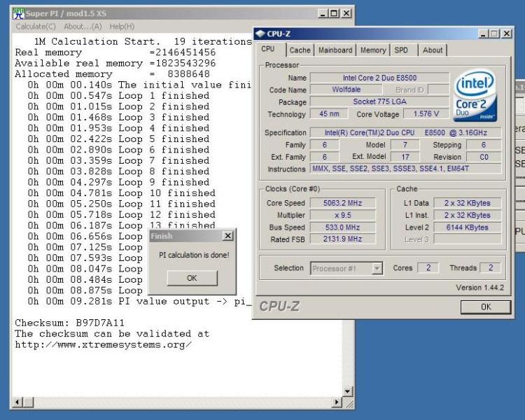This screenshot has height=420, width=525.
Task: Click the Bus Speed value 533.0 MHz
Action: click(x=342, y=227)
